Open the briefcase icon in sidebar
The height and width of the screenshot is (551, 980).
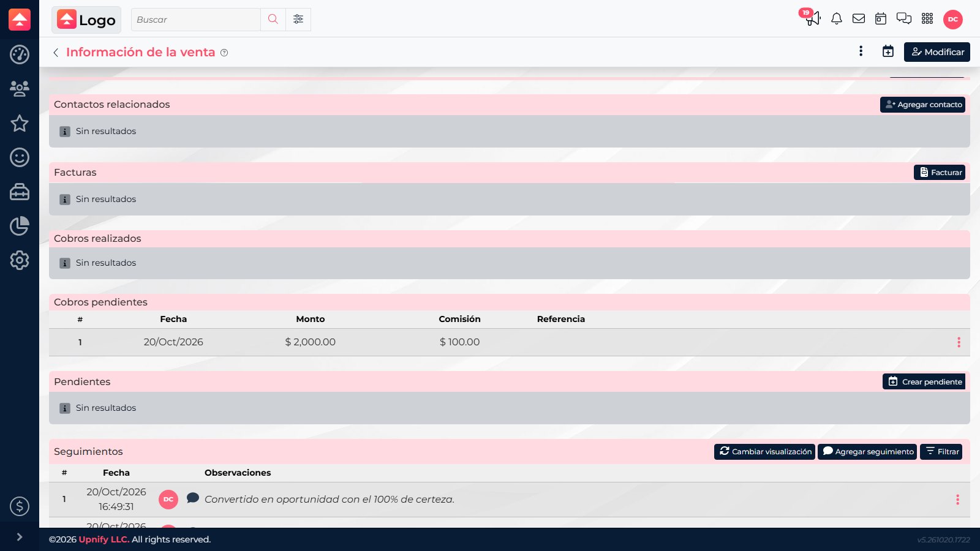click(20, 192)
